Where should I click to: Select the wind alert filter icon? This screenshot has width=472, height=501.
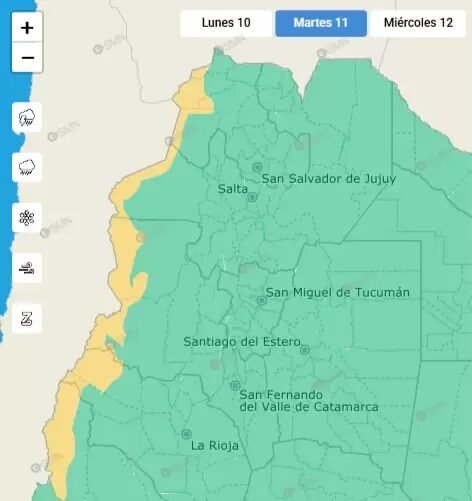(x=27, y=268)
